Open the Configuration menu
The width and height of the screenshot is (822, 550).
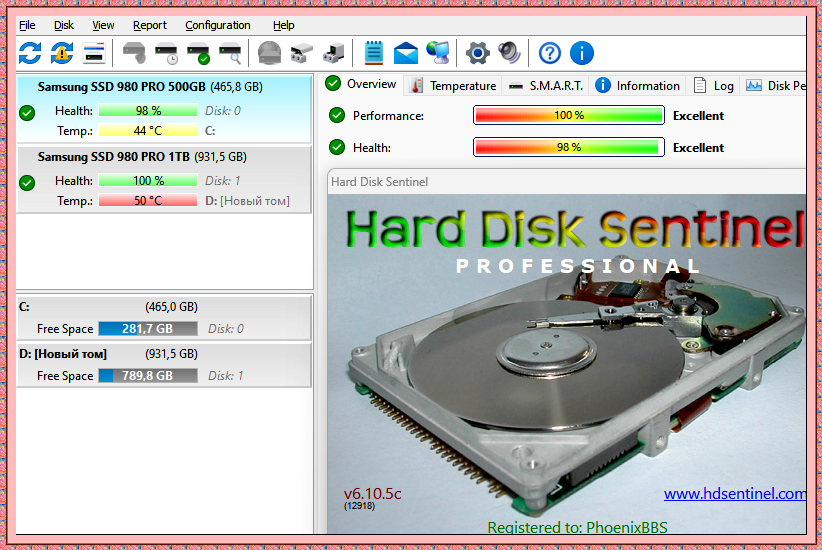click(x=218, y=25)
